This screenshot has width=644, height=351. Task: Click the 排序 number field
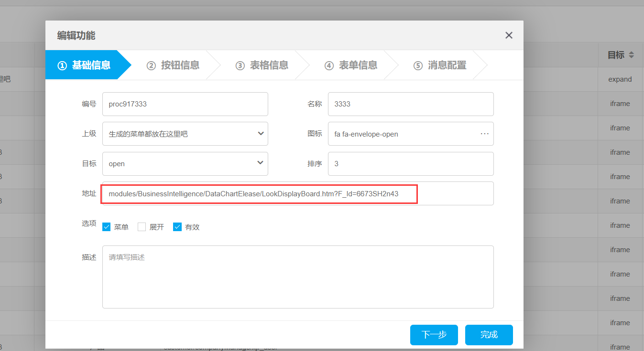click(410, 164)
